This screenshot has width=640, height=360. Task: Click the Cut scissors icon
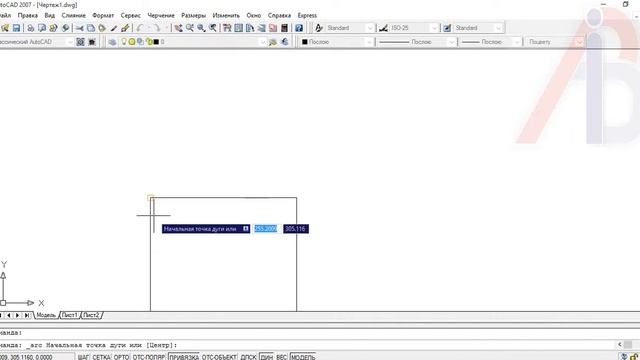[x=80, y=28]
